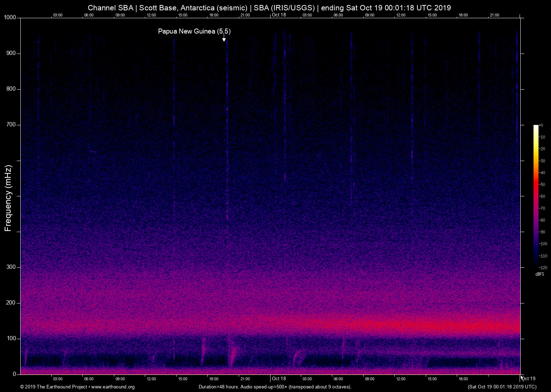Screen dimensions: 551x392
Task: Click the white arrow marker below Papua New Guinea label
Action: click(224, 39)
